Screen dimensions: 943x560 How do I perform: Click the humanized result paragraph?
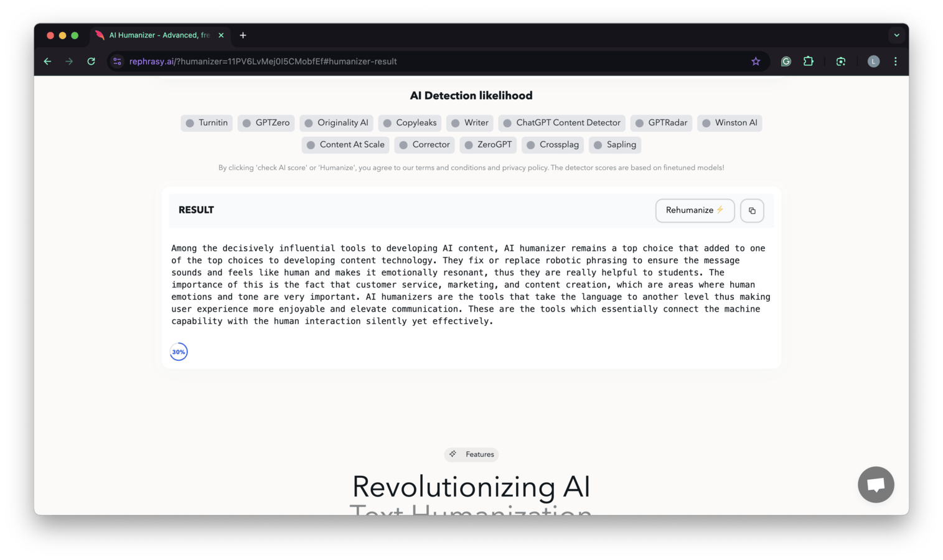[x=471, y=284]
